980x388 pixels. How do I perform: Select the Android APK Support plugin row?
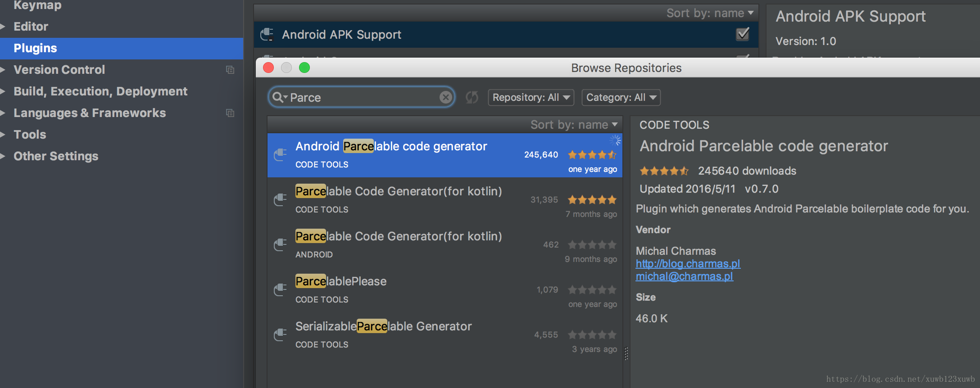506,34
